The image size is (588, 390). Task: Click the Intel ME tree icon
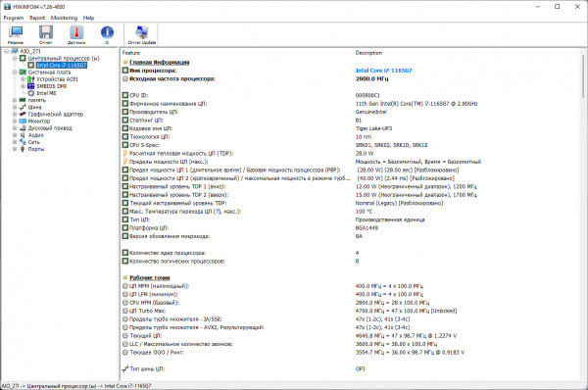[x=30, y=93]
